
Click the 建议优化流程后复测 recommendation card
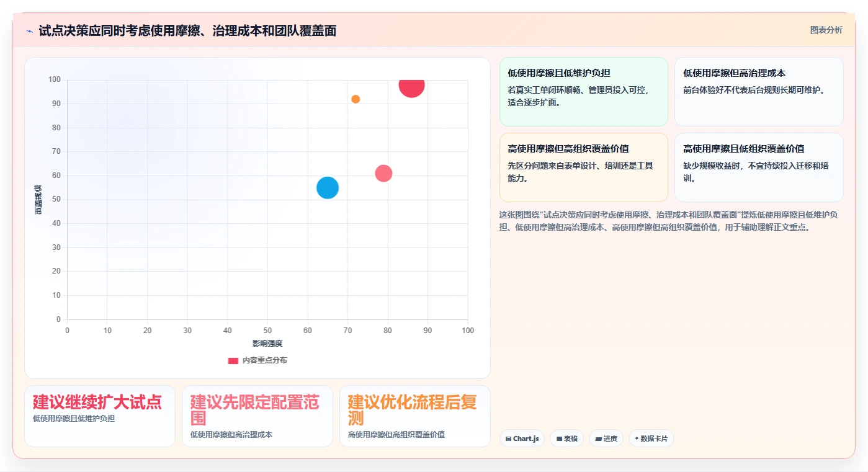(x=415, y=416)
